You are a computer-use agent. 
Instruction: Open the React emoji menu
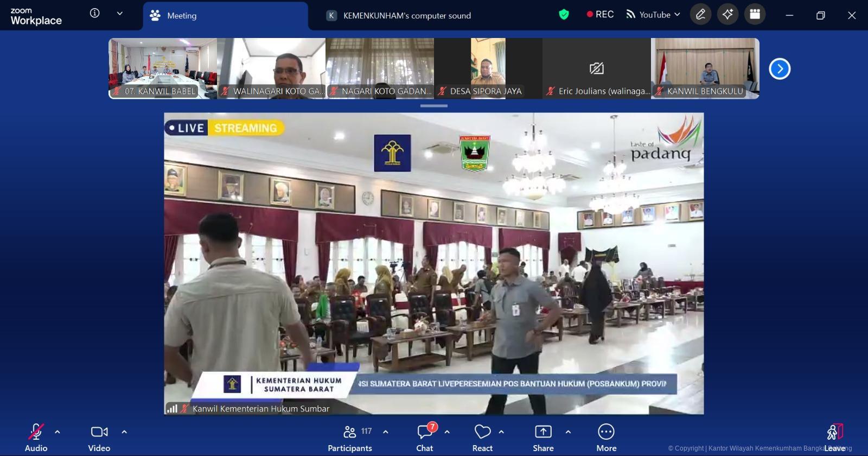point(482,437)
